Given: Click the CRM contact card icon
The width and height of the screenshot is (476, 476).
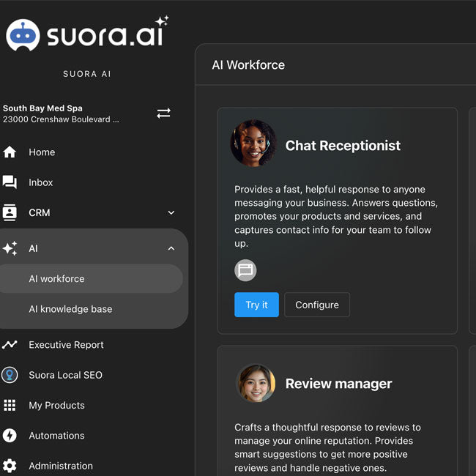Looking at the screenshot, I should (10, 212).
